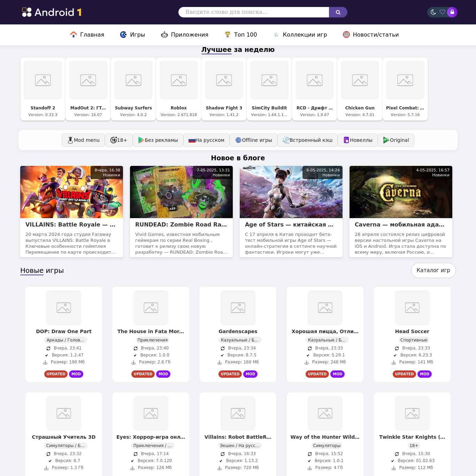476x476 pixels.
Task: Open VILLAINS: Battle Royale blog image
Action: [71, 192]
